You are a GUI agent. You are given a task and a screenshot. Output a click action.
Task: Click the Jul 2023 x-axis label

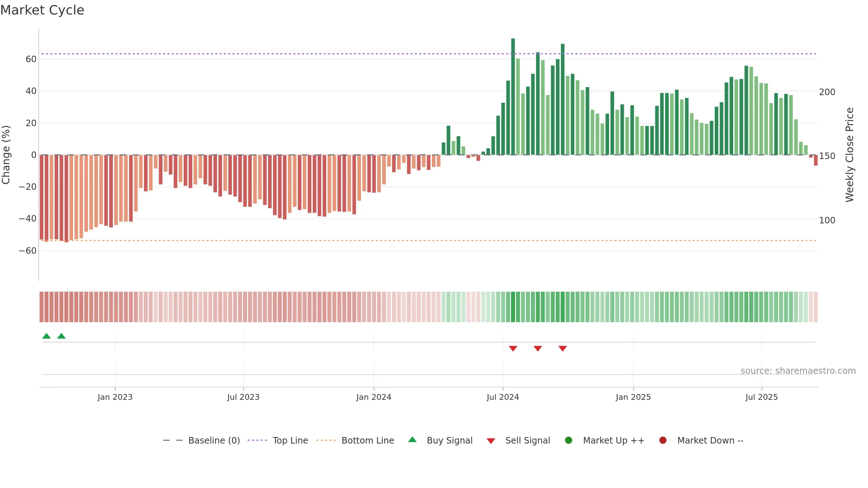pyautogui.click(x=243, y=397)
